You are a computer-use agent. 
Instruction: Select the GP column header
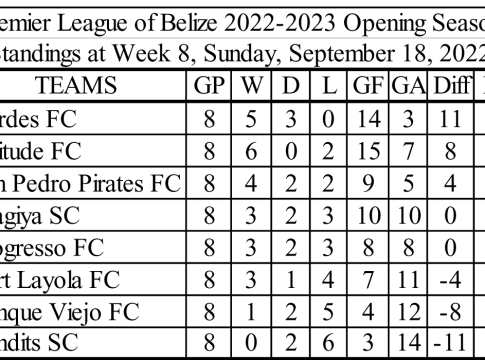[209, 85]
